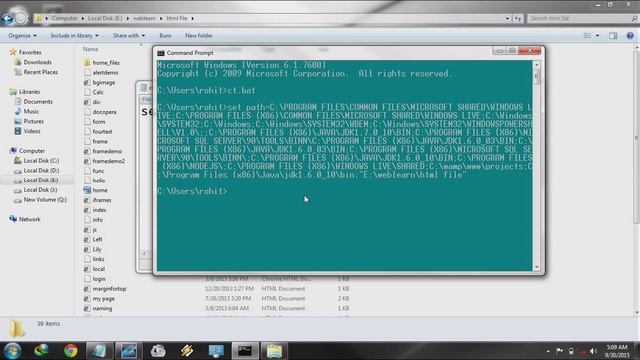Click Computer in the address breadcrumb

click(64, 18)
